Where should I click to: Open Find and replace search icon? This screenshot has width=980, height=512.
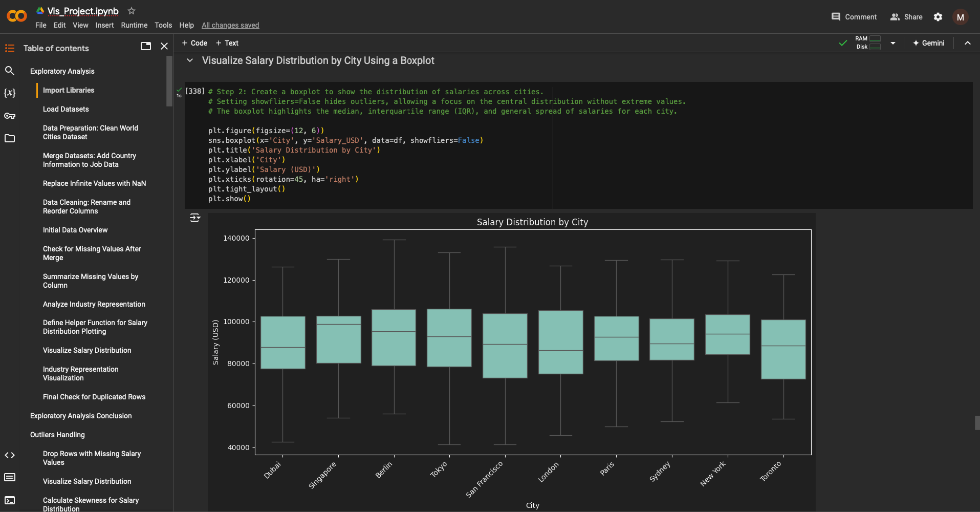[10, 71]
